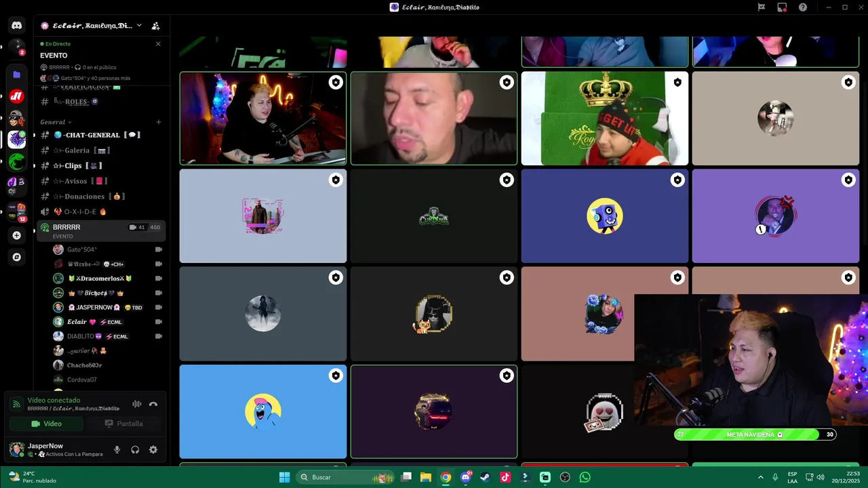This screenshot has width=868, height=488.
Task: Click the Windows Start button
Action: (285, 477)
